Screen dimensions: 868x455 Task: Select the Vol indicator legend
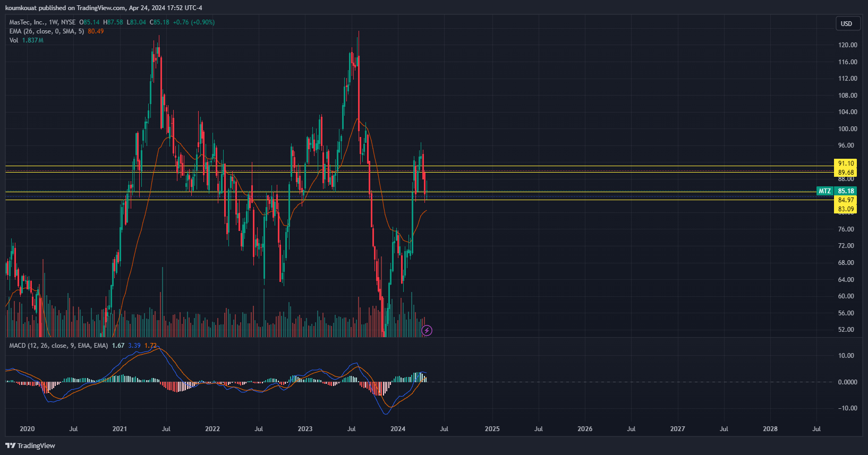[14, 40]
